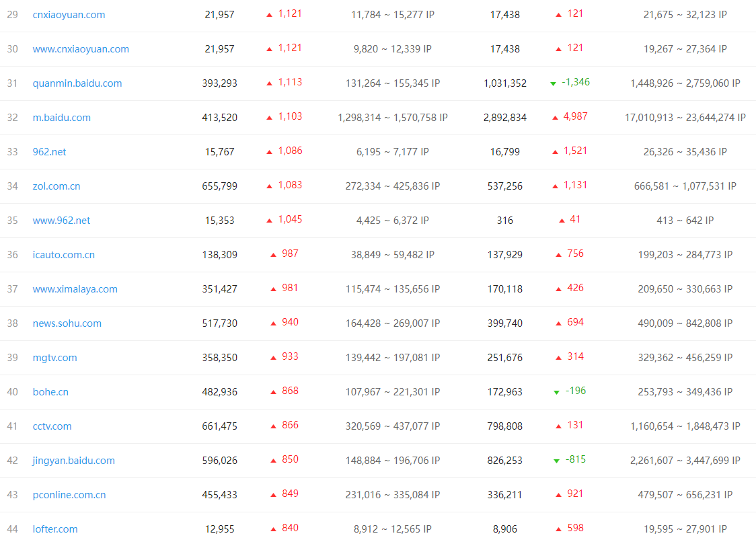
Task: Open the cnxiaoyuan.com link
Action: (69, 15)
